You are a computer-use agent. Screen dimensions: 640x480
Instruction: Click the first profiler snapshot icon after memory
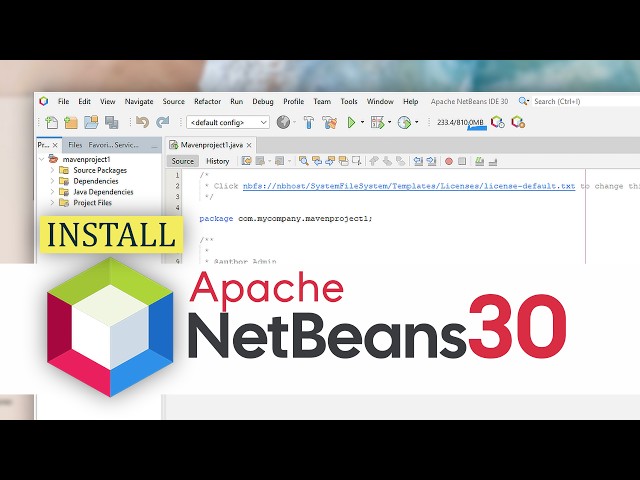(498, 122)
